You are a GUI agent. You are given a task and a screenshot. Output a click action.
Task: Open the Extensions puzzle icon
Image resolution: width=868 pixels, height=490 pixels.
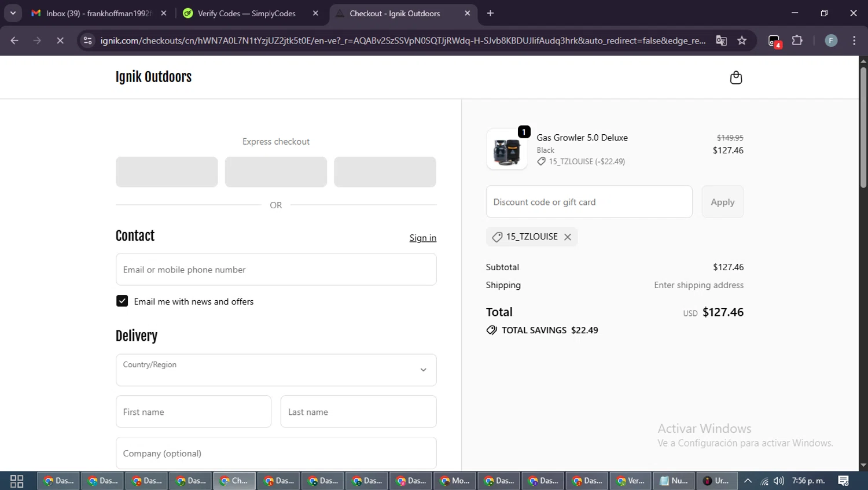(797, 40)
